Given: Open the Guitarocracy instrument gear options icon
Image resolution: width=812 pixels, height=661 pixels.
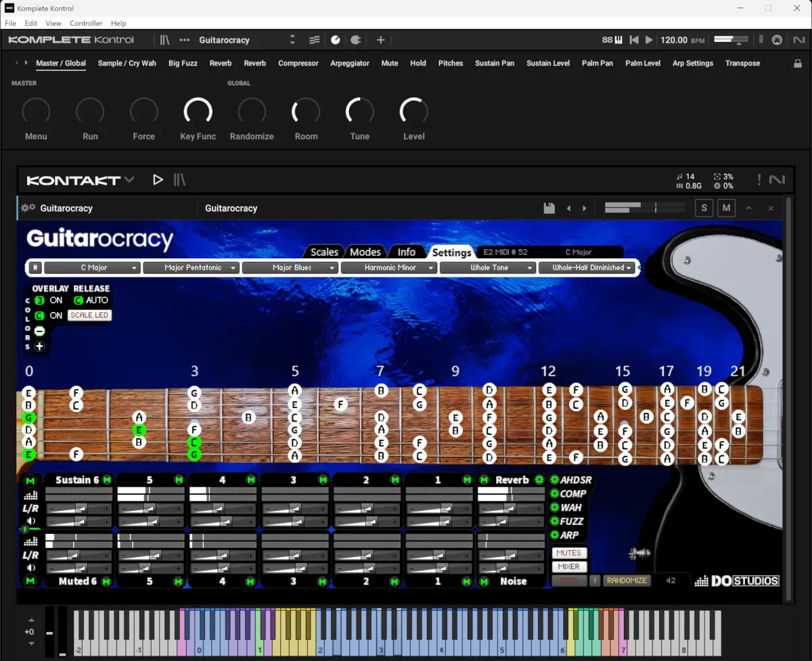Looking at the screenshot, I should point(28,208).
